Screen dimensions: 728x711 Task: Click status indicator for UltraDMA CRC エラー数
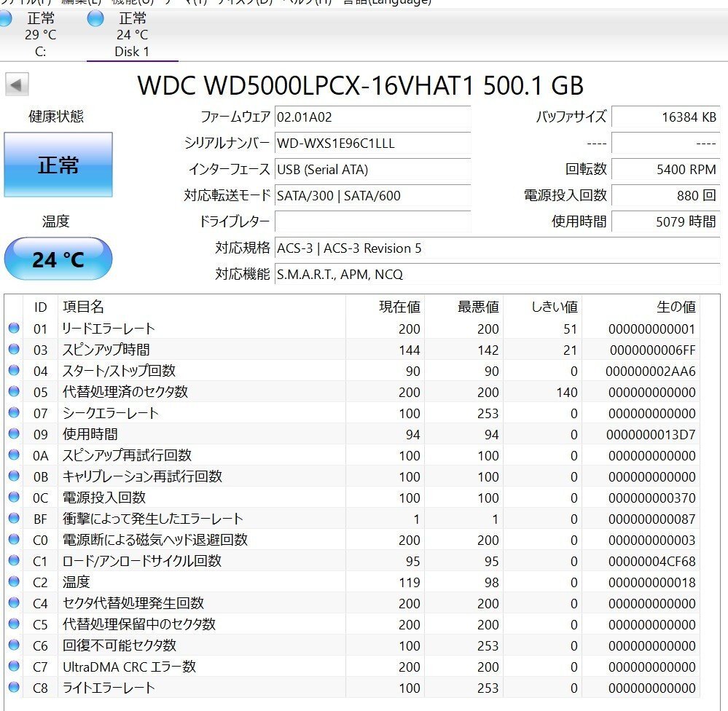tap(12, 667)
